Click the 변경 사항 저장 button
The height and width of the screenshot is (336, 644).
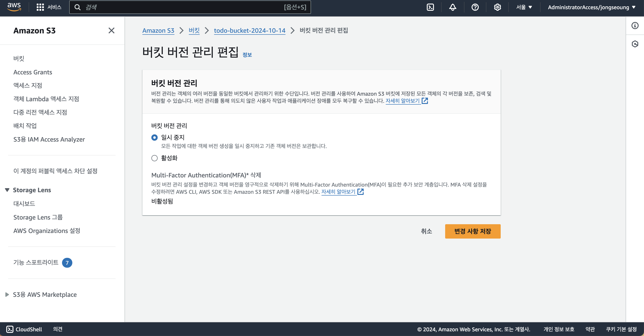472,231
